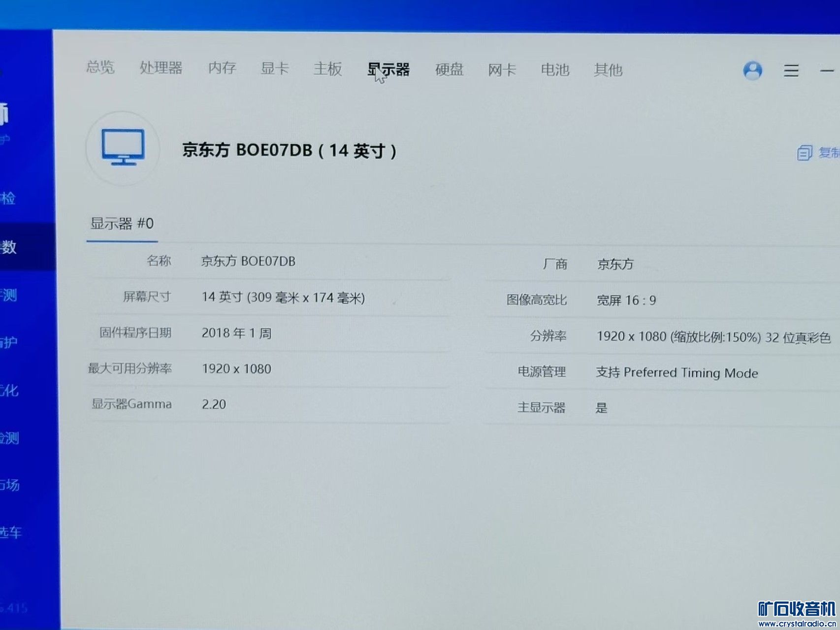Click the 屏幕尺寸 field label
The height and width of the screenshot is (630, 840).
[x=147, y=297]
